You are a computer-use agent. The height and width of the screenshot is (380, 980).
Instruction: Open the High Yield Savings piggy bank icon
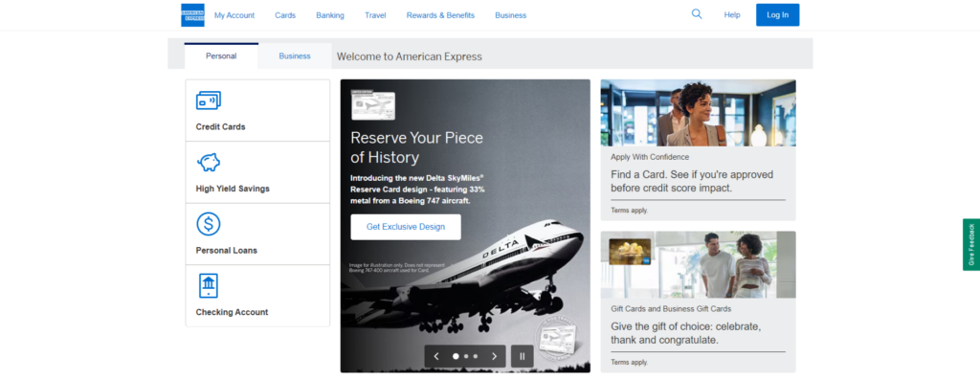point(208,163)
